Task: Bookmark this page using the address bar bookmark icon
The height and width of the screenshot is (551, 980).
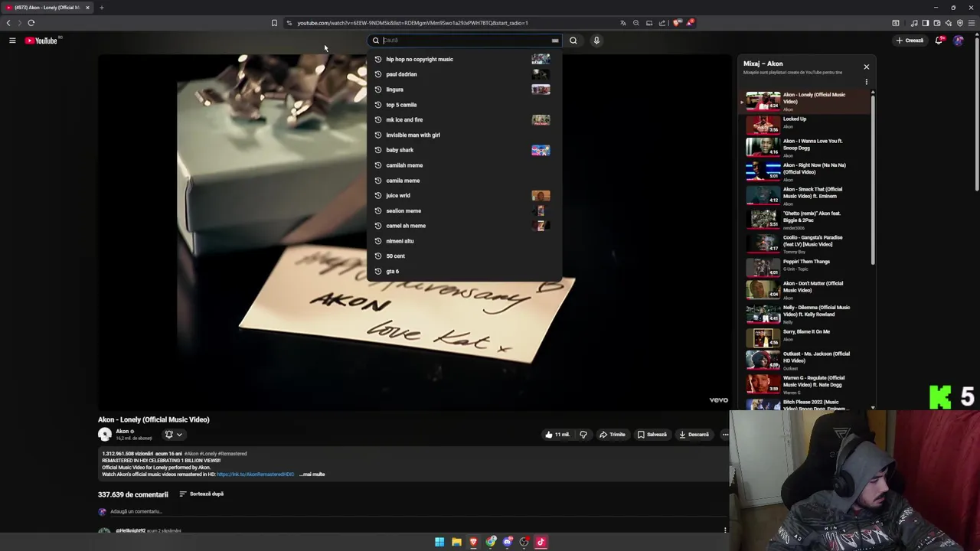Action: (274, 23)
